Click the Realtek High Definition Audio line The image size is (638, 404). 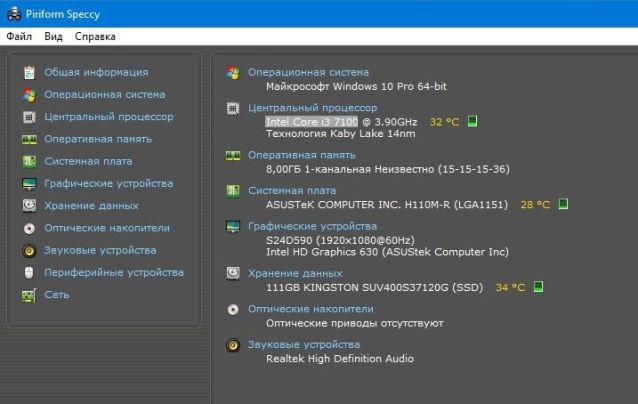coord(340,359)
